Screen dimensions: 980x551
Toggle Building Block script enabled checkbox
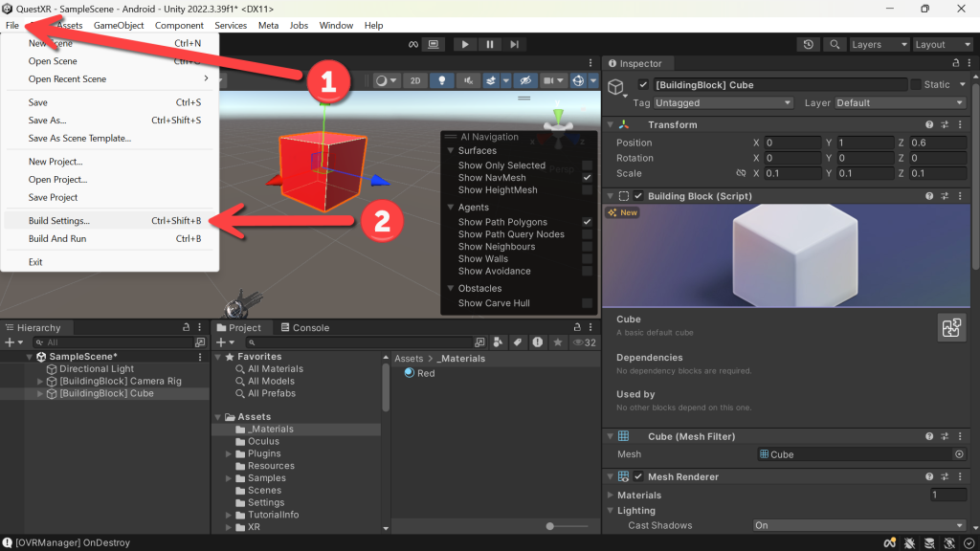click(638, 196)
